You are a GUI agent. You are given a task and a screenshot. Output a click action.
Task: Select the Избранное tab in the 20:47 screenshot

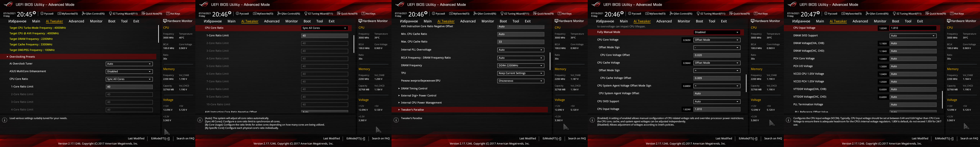(801, 21)
